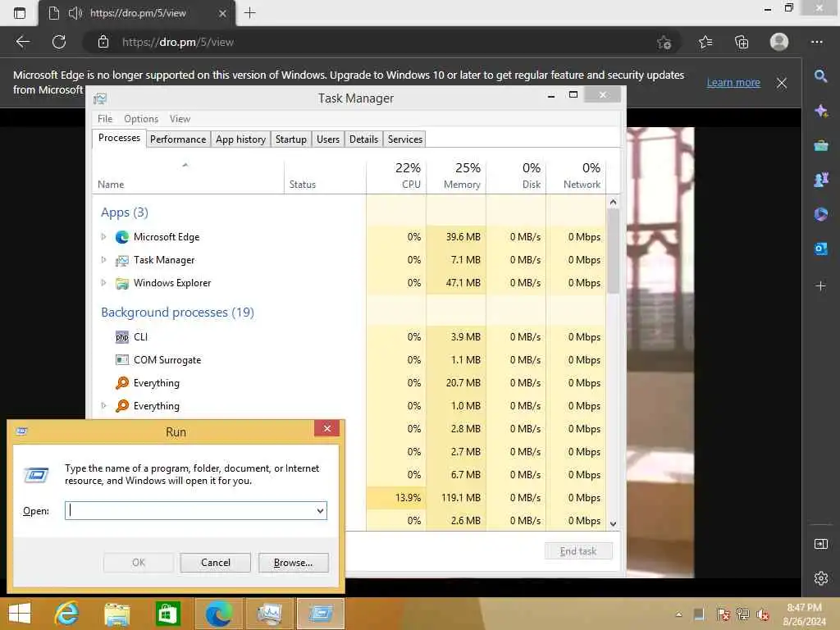Sort by the Status column header
Viewport: 840px width, 630px height.
(325, 176)
